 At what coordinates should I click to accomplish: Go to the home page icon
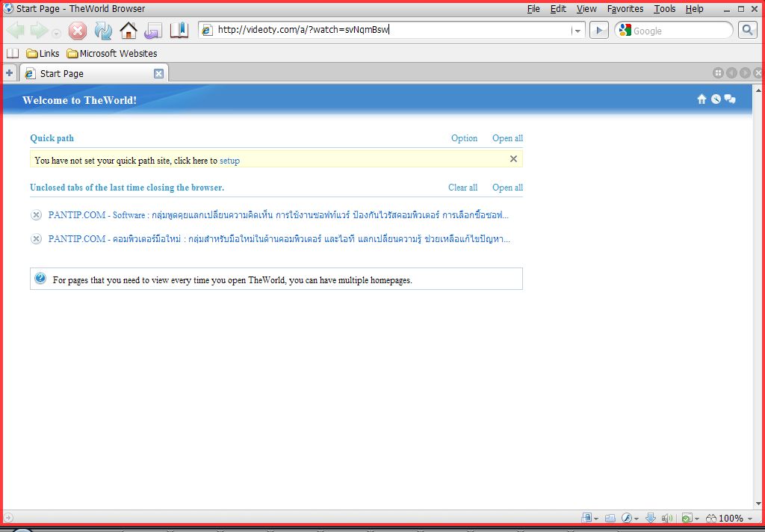(x=128, y=31)
